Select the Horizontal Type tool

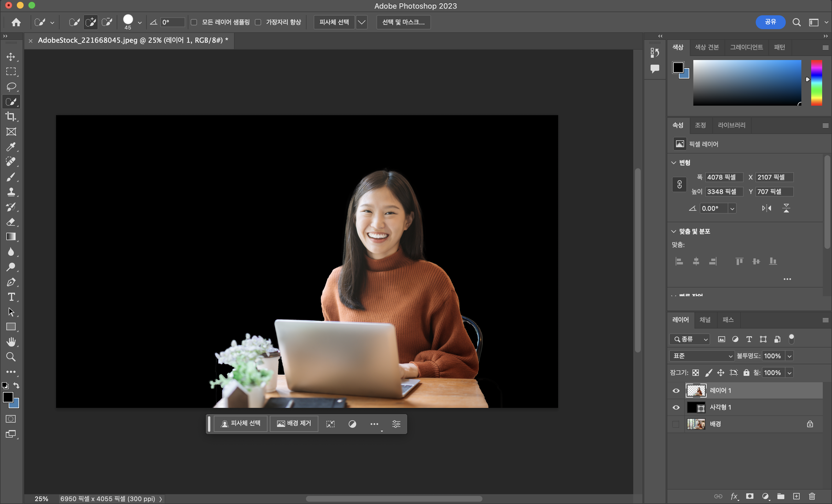coord(11,297)
